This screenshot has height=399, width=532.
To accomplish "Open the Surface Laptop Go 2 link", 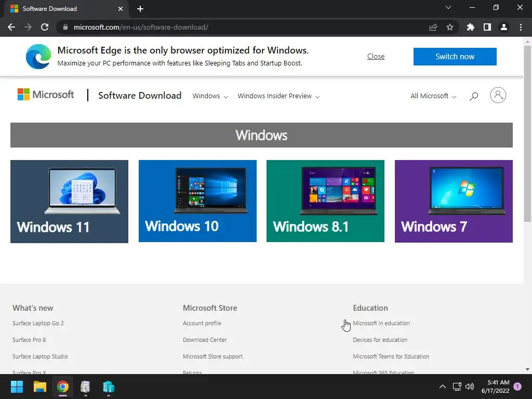I will click(x=38, y=323).
